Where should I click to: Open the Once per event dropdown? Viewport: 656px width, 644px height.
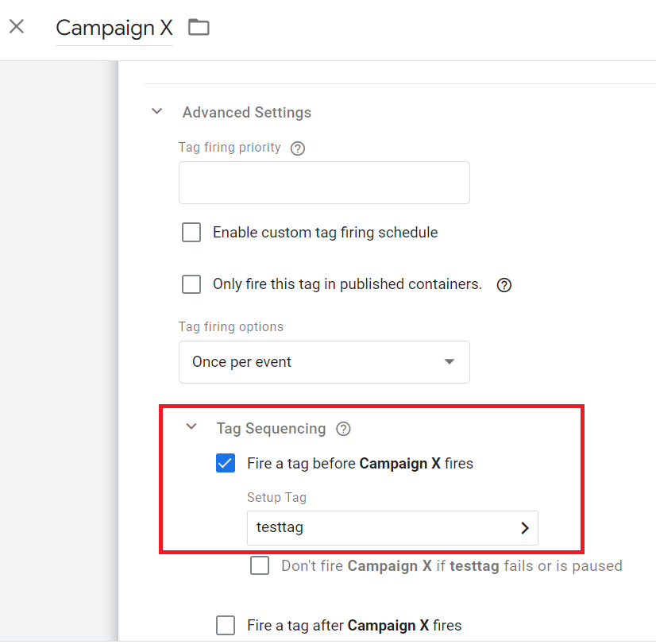(x=324, y=362)
